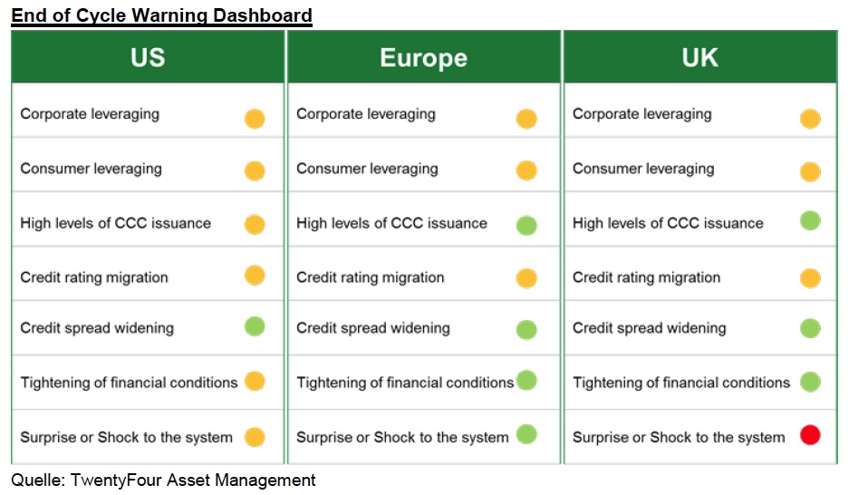Click Quelle: TwentyFour Asset Management source text
The width and height of the screenshot is (868, 495).
163,480
